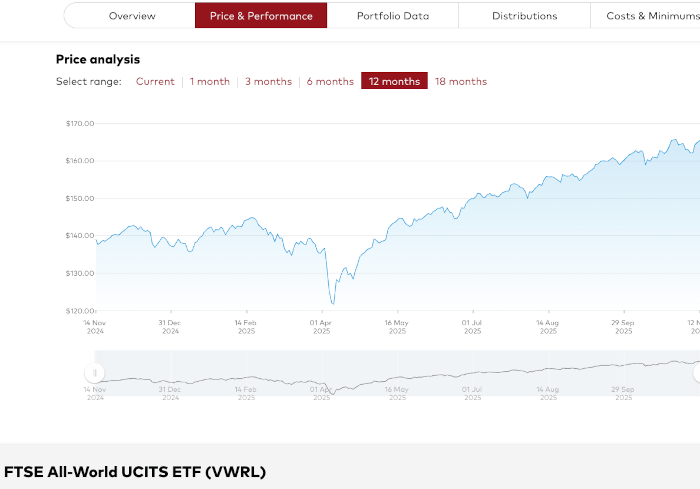Click the FTSE All-World UCITS ETF (VWRL) title

135,472
